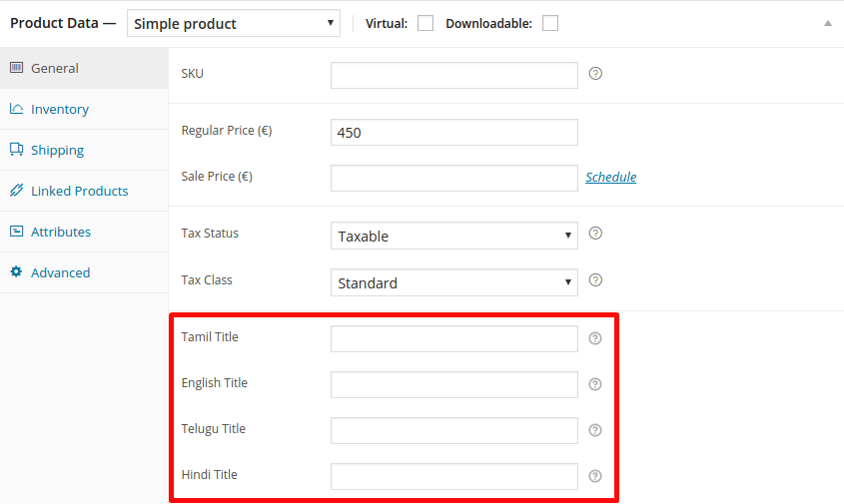Viewport: 844px width, 504px height.
Task: Click the Tamil Title help icon
Action: pyautogui.click(x=595, y=338)
